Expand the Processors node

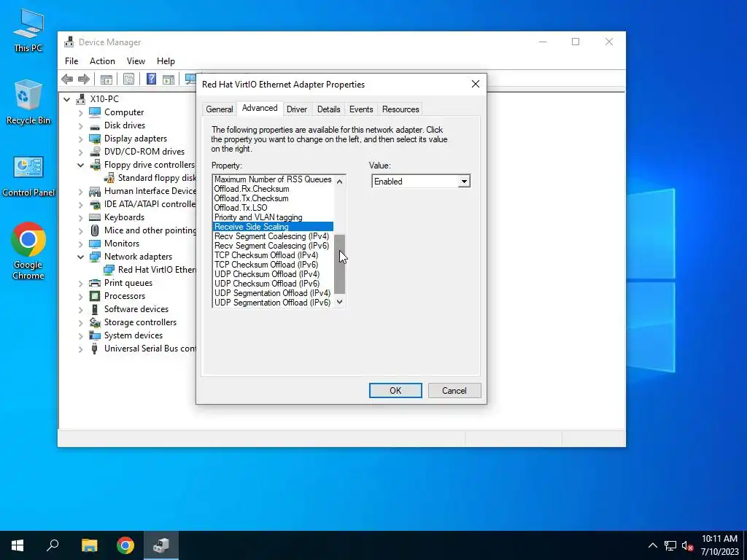[x=80, y=297]
